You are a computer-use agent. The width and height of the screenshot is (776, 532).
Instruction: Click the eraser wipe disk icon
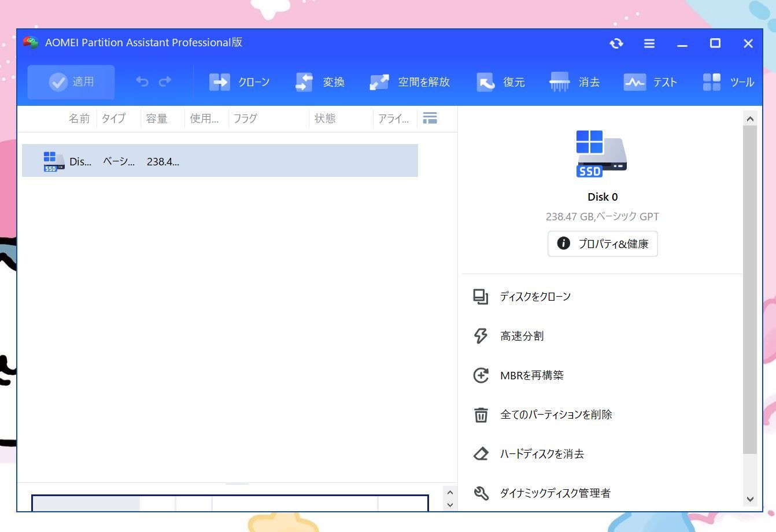pos(481,454)
